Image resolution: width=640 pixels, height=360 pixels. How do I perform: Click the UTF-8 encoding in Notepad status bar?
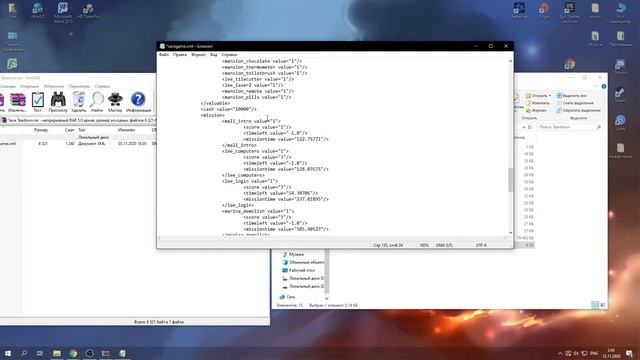pyautogui.click(x=481, y=245)
